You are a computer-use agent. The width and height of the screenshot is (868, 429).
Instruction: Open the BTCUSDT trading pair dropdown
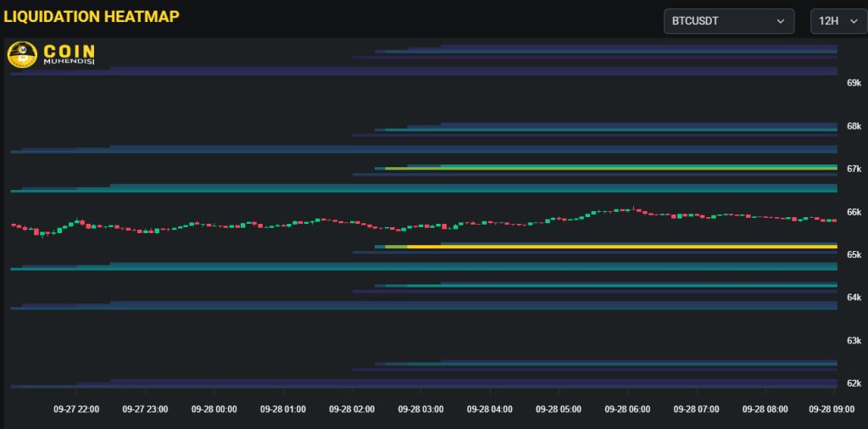click(x=728, y=21)
